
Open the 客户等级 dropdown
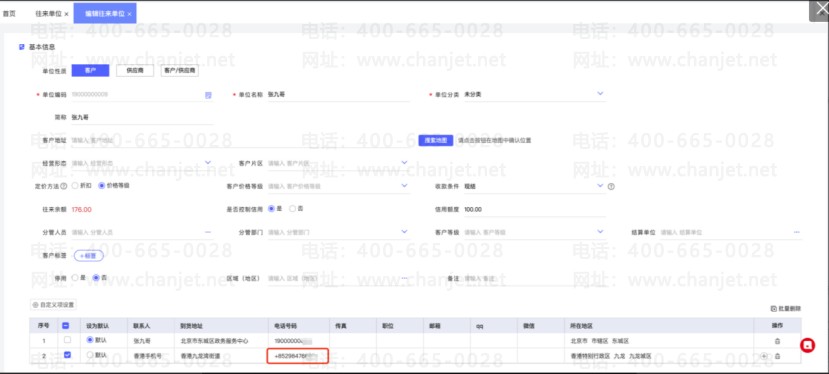(600, 232)
